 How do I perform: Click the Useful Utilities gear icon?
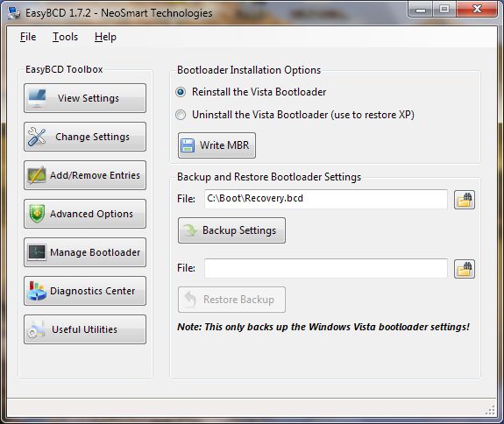(x=36, y=329)
